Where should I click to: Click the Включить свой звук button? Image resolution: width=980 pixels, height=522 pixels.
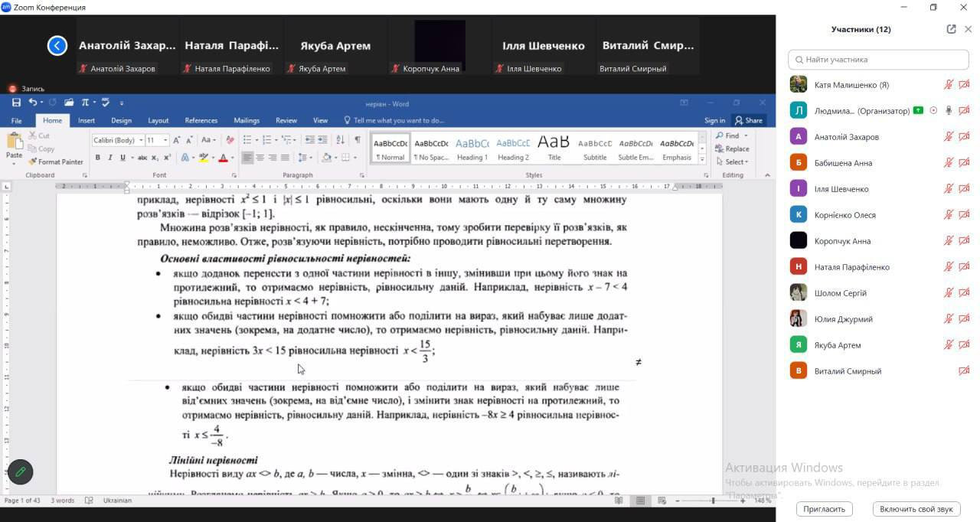click(916, 509)
